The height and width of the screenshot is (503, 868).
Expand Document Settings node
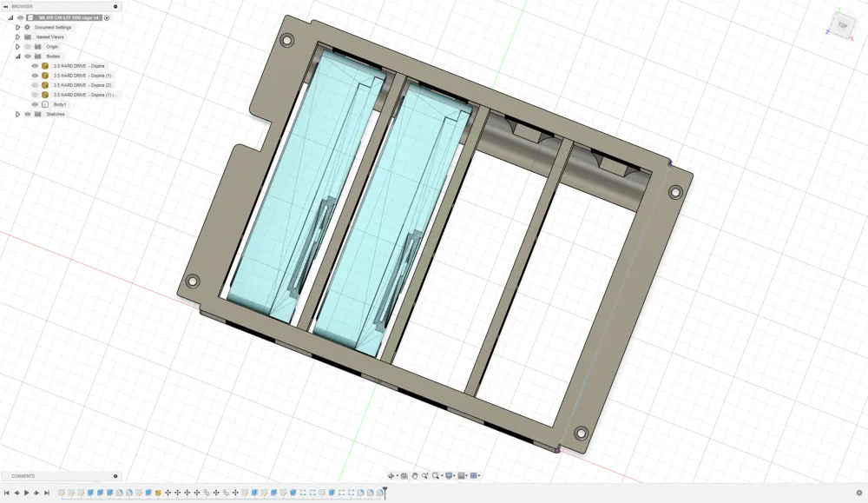(17, 27)
